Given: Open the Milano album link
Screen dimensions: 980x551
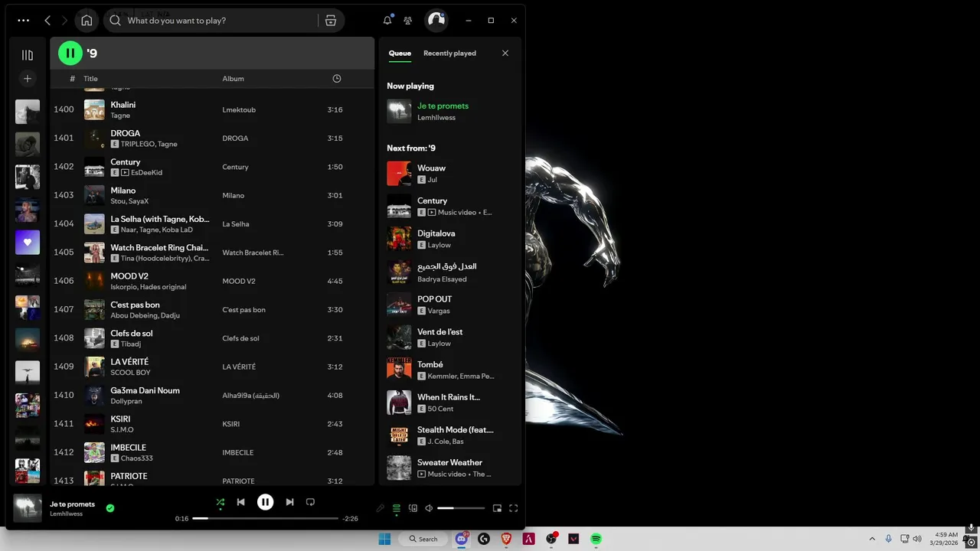Looking at the screenshot, I should (x=234, y=195).
